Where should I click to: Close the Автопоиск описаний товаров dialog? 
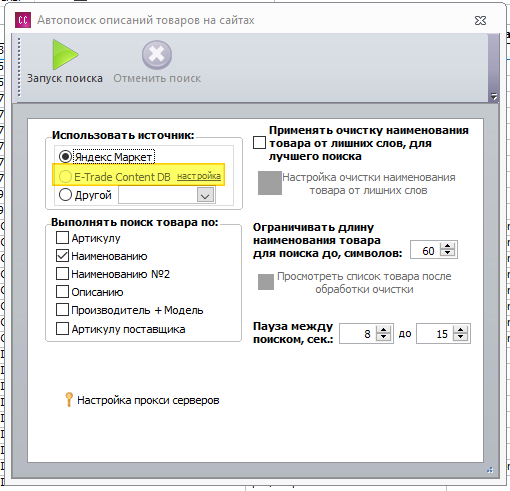(x=480, y=20)
